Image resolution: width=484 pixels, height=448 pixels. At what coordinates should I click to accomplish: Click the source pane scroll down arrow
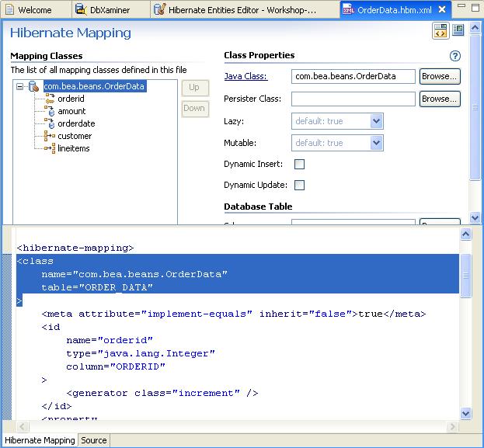pyautogui.click(x=465, y=413)
